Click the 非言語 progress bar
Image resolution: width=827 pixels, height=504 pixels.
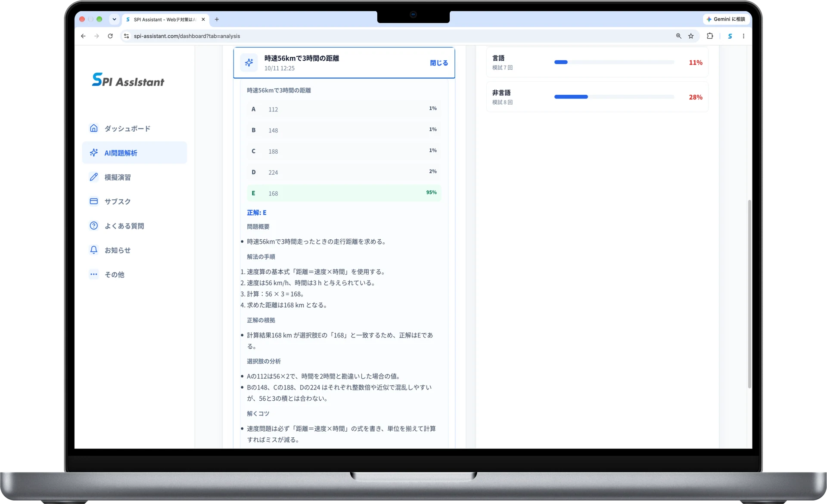pos(614,97)
